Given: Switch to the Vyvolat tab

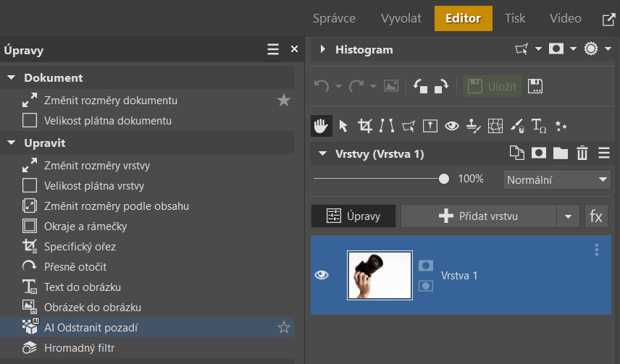Looking at the screenshot, I should click(x=401, y=18).
